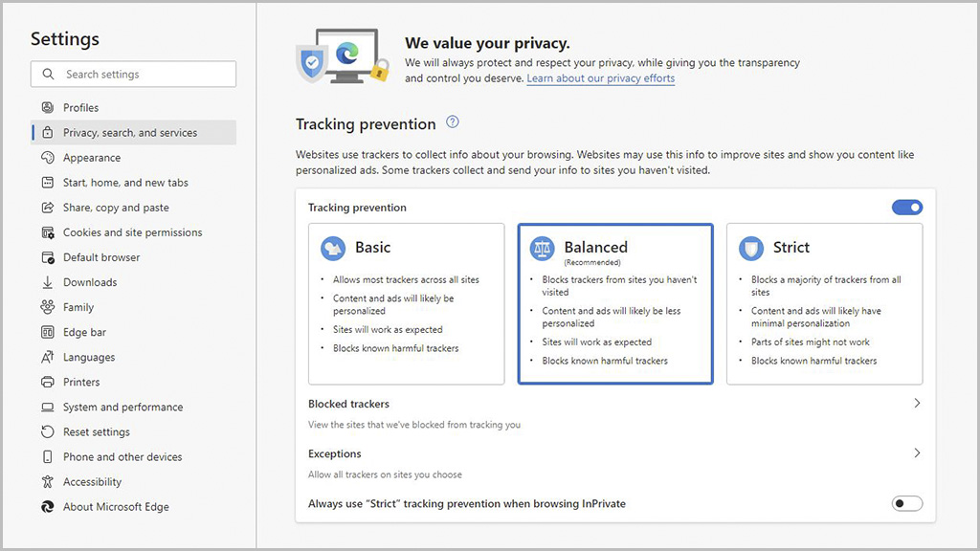Image resolution: width=980 pixels, height=551 pixels.
Task: Enable Strict tracking for InPrivate browsing
Action: (906, 503)
